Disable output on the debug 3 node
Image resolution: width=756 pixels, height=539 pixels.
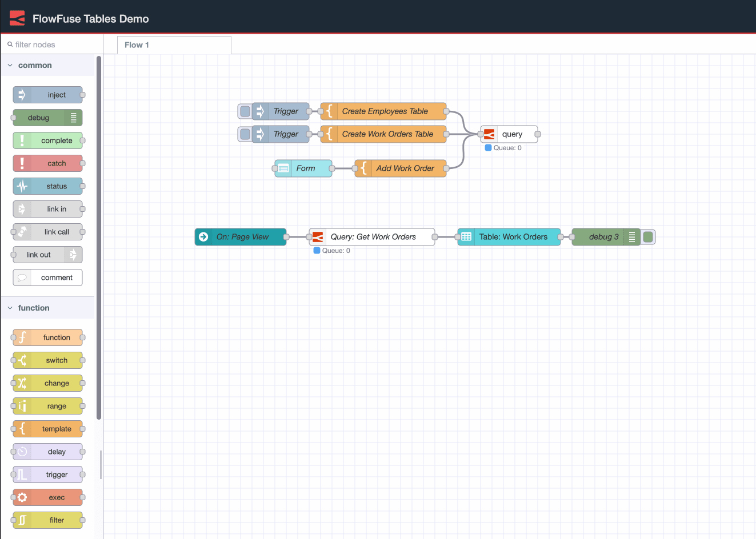[648, 236]
